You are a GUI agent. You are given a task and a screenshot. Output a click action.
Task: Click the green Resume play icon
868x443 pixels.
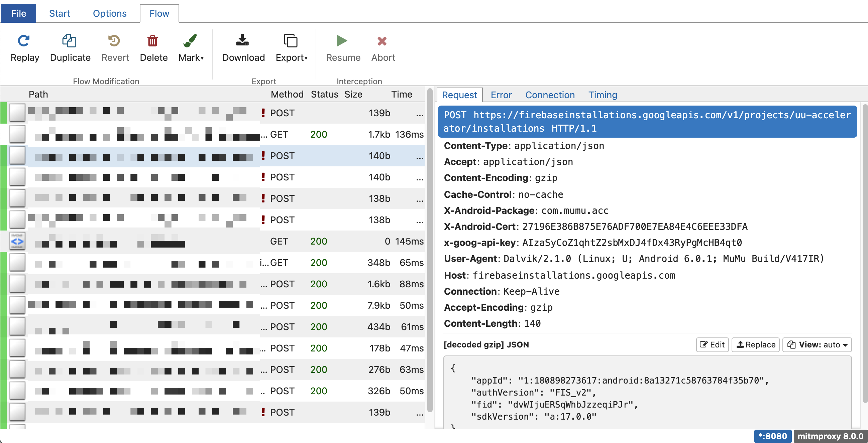(x=342, y=41)
